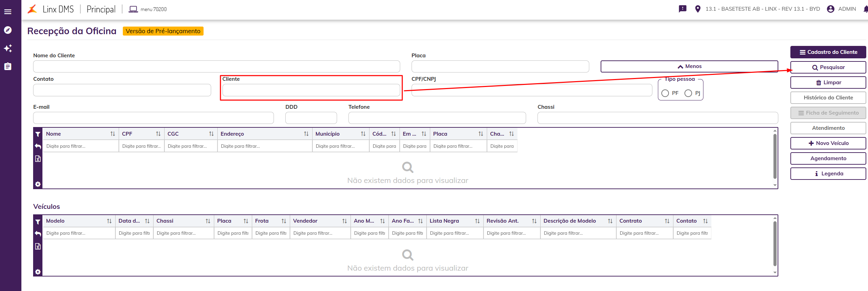Select the PF person type radio
This screenshot has width=868, height=291.
(x=665, y=93)
